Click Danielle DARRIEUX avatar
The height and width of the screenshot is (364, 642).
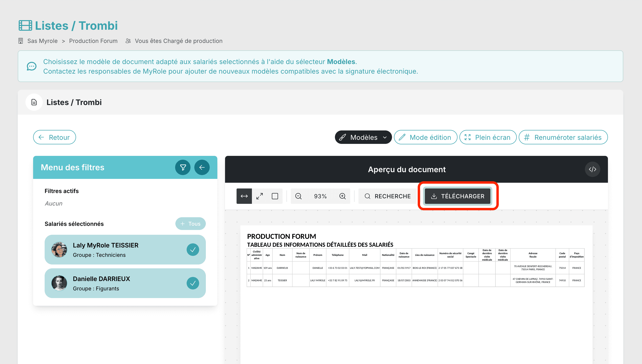pyautogui.click(x=59, y=283)
